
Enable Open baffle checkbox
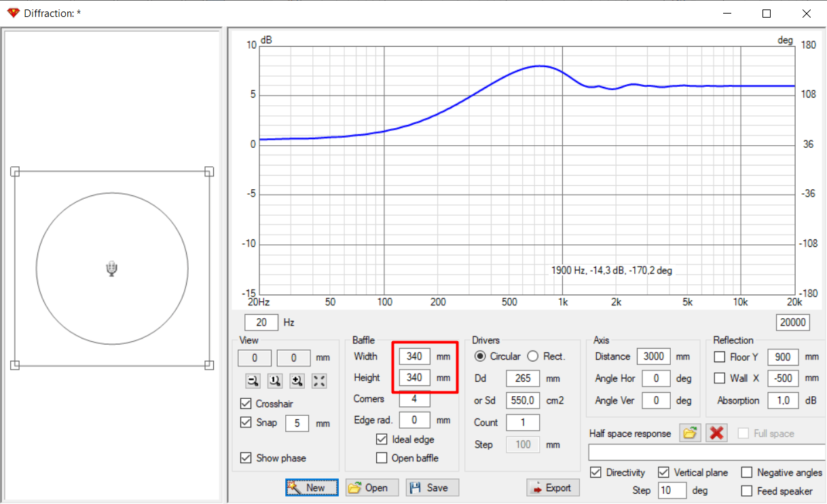pyautogui.click(x=382, y=458)
